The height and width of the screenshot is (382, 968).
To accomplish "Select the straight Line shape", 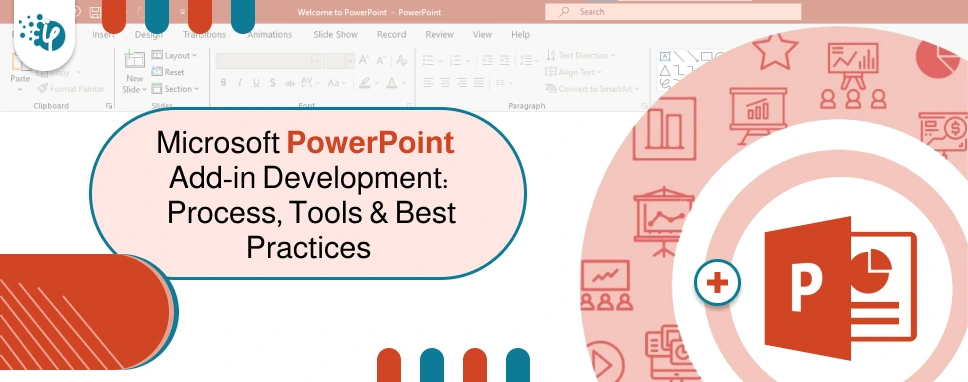I will point(679,56).
